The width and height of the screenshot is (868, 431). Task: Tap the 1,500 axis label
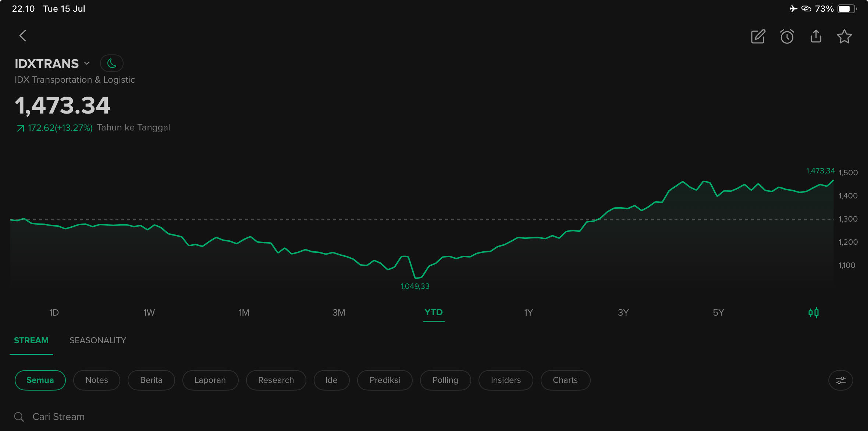(848, 173)
